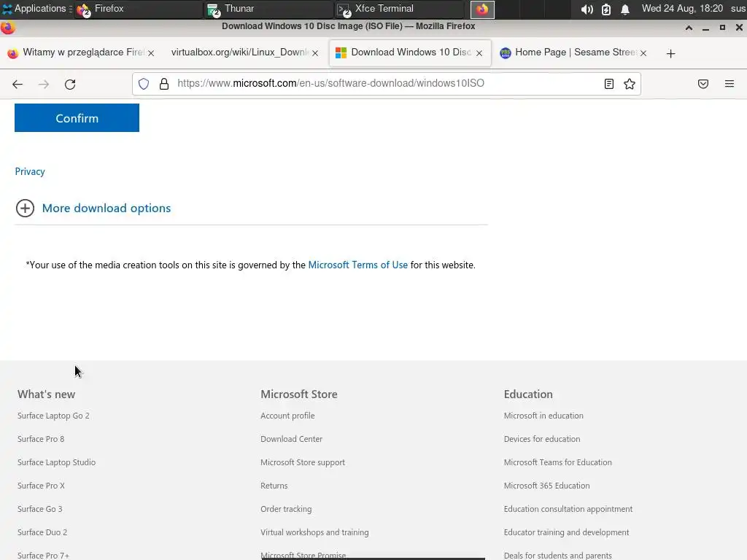Viewport: 747px width, 560px height.
Task: Open volume control in system tray
Action: tap(587, 9)
